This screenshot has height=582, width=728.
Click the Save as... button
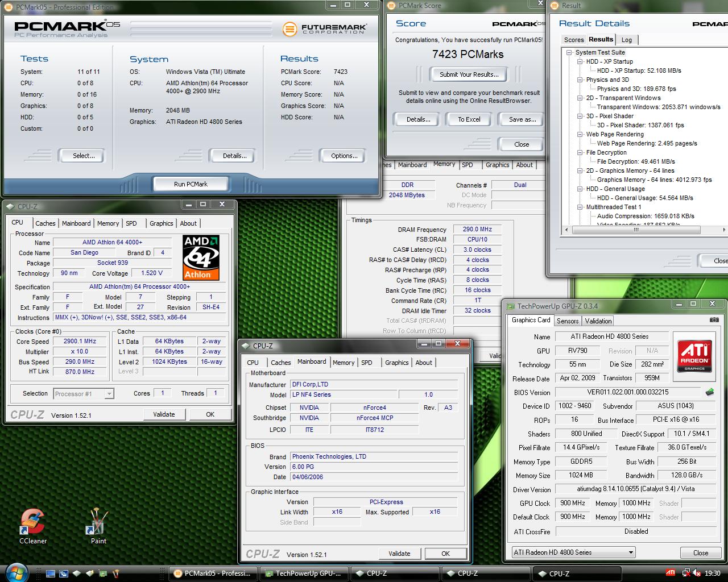coord(522,119)
